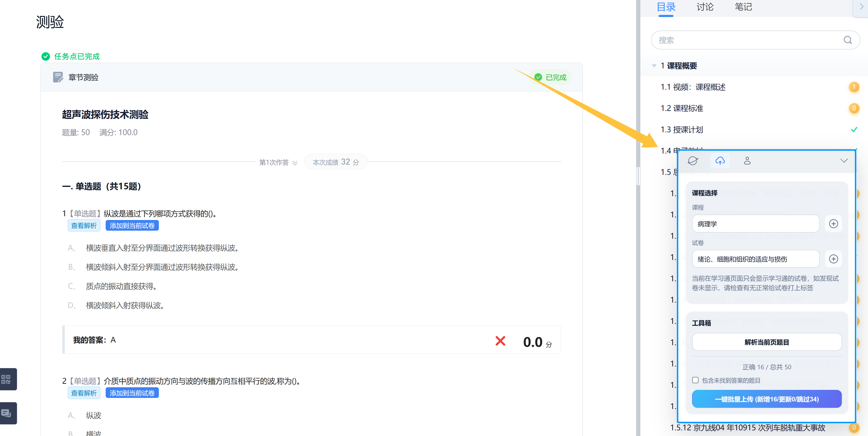Enable 包含未找到答案的题目 checkbox

point(695,380)
